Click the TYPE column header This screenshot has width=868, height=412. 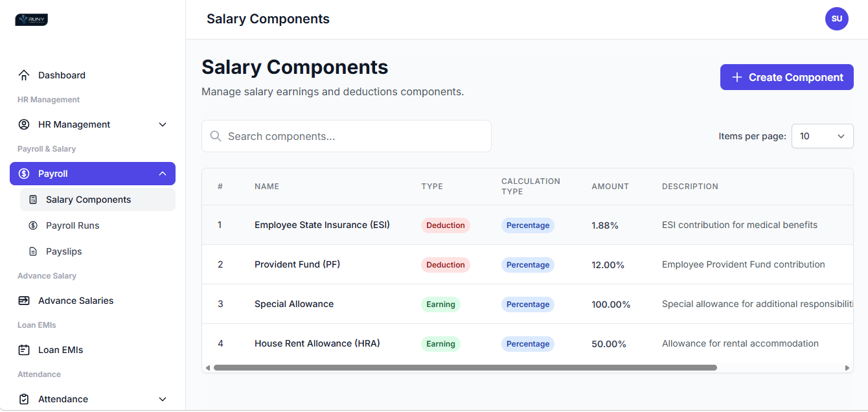[x=432, y=187]
